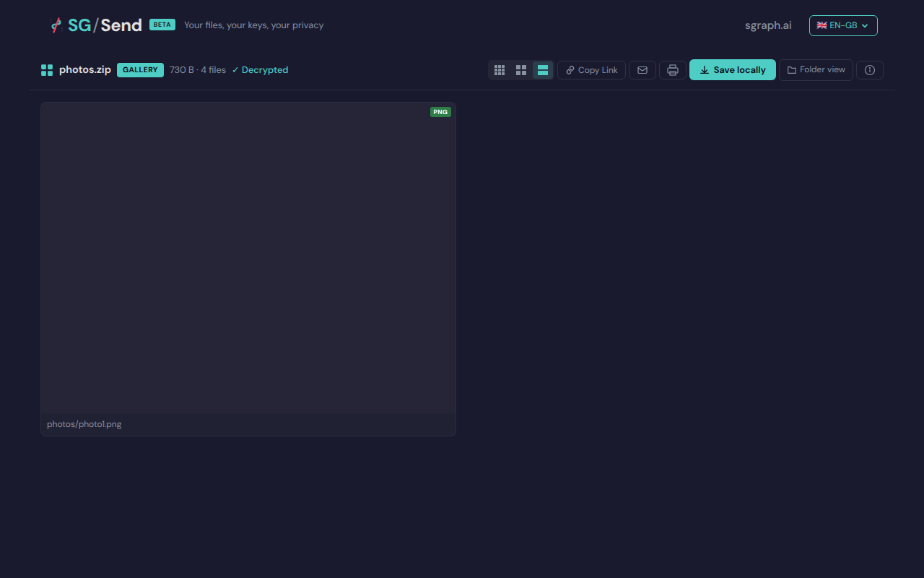The height and width of the screenshot is (578, 924).
Task: Switch to small grid view
Action: [x=500, y=70]
